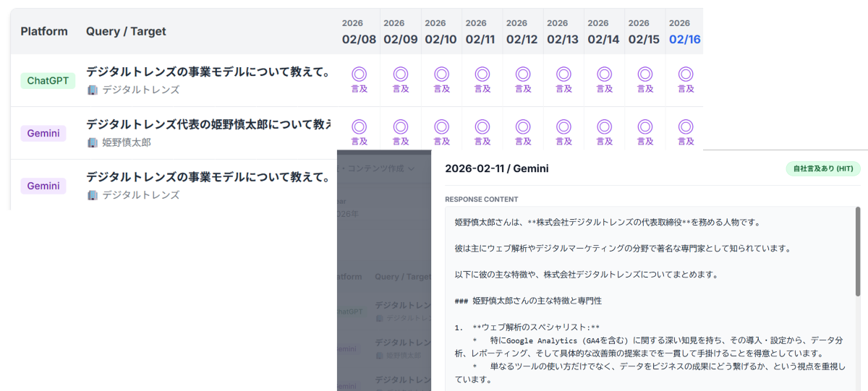This screenshot has height=391, width=868.
Task: Open ChatGPT row mention icon for 02/09
Action: pos(400,74)
